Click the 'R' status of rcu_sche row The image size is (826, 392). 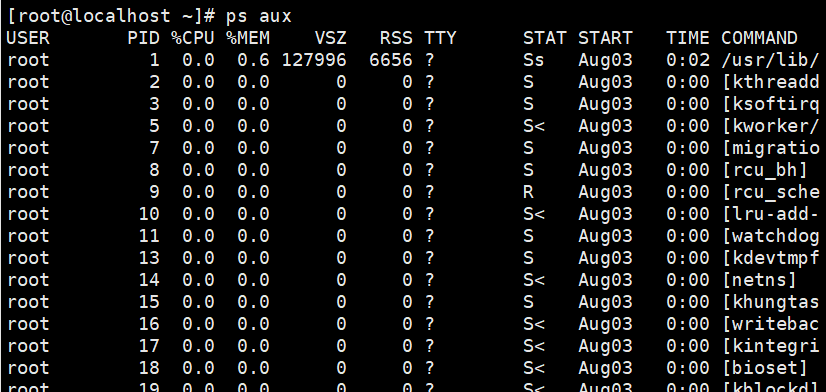click(x=528, y=192)
